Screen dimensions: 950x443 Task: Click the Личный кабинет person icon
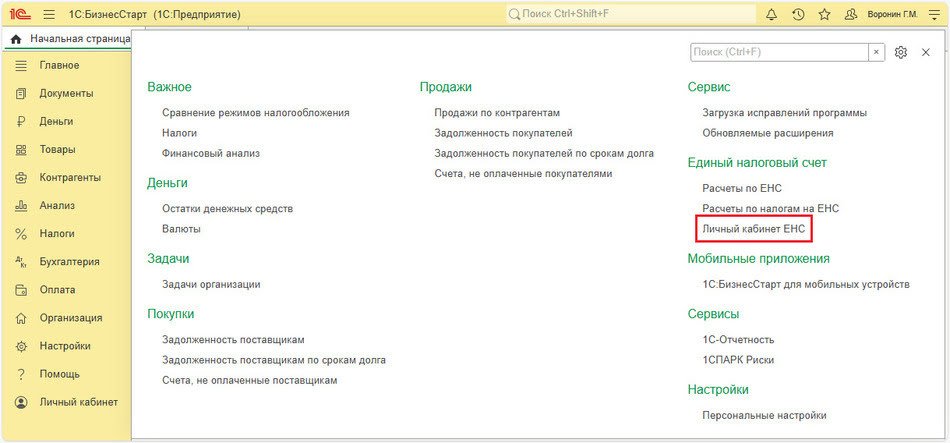click(x=21, y=402)
